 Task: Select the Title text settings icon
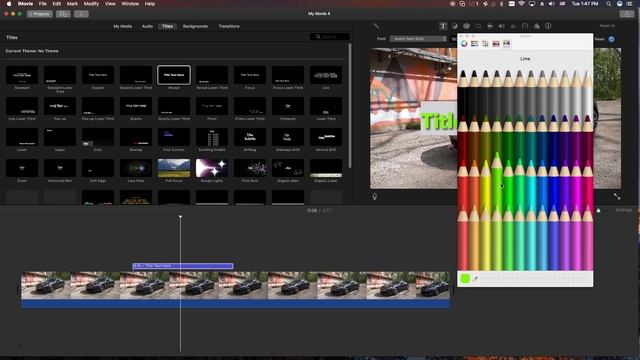(x=443, y=26)
